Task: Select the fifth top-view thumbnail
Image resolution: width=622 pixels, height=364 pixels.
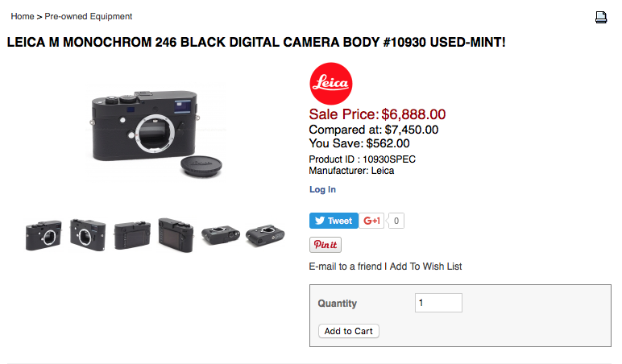Action: coord(221,235)
